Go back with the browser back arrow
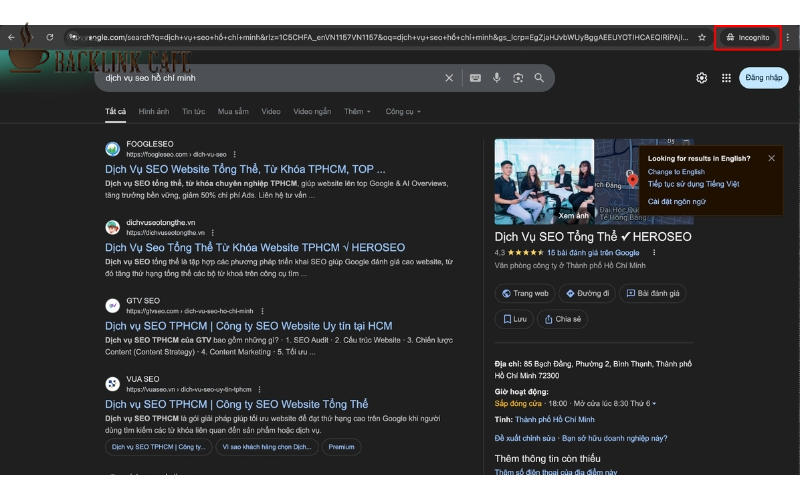Image resolution: width=800 pixels, height=500 pixels. pos(11,37)
